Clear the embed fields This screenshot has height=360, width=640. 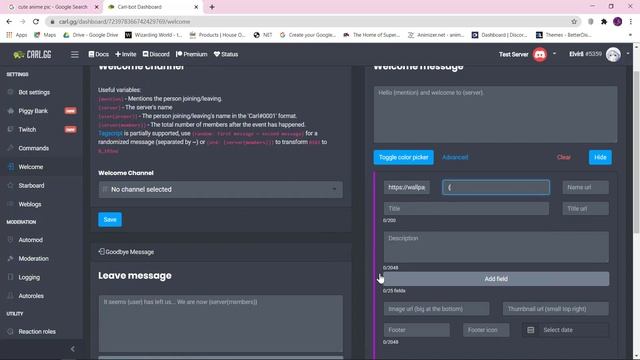563,157
